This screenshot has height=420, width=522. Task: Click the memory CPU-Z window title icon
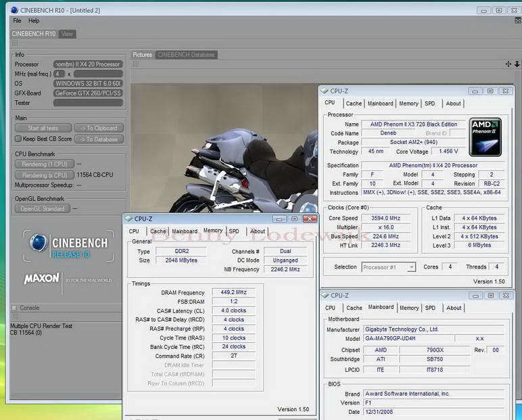click(128, 219)
